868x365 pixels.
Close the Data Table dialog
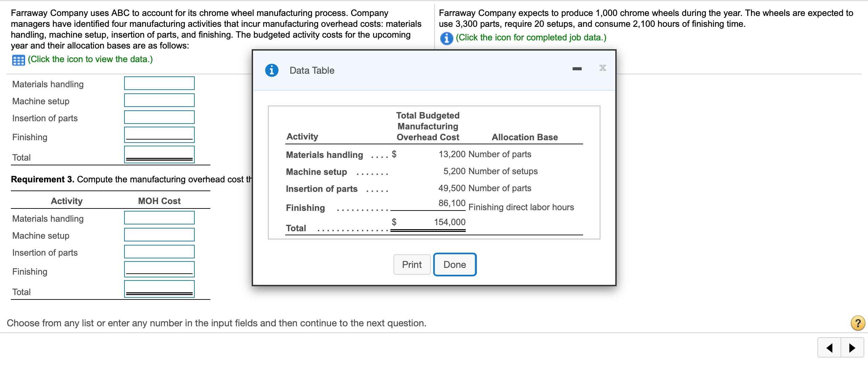pyautogui.click(x=603, y=68)
